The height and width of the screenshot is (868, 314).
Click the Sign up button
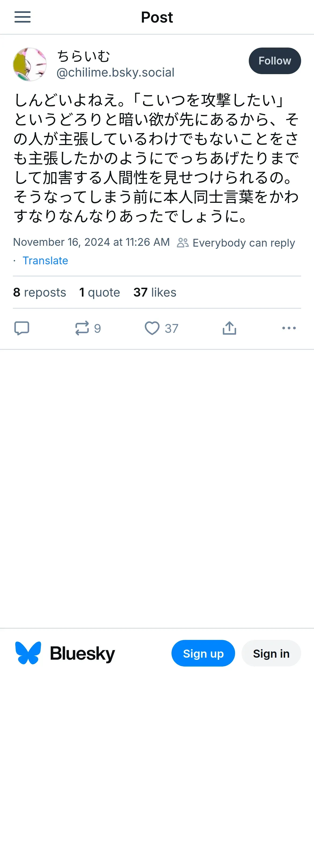tap(203, 653)
